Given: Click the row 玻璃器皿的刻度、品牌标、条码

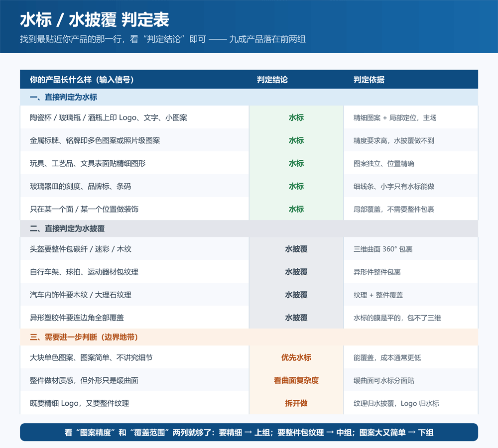Looking at the screenshot, I should point(249,186).
